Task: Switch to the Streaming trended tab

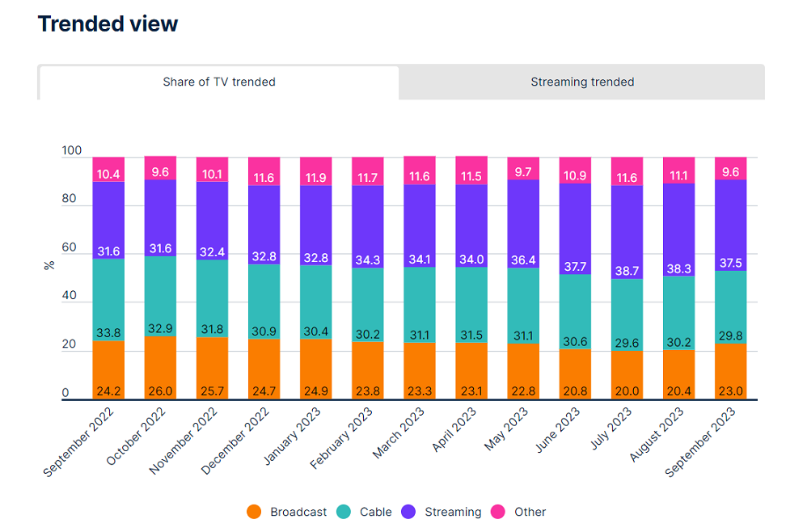Action: (582, 82)
